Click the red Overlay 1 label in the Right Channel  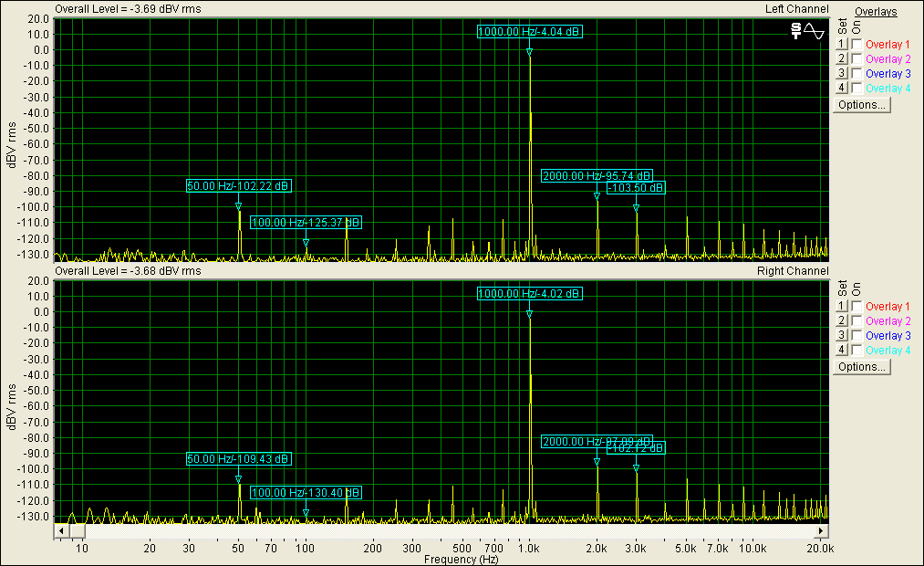888,307
